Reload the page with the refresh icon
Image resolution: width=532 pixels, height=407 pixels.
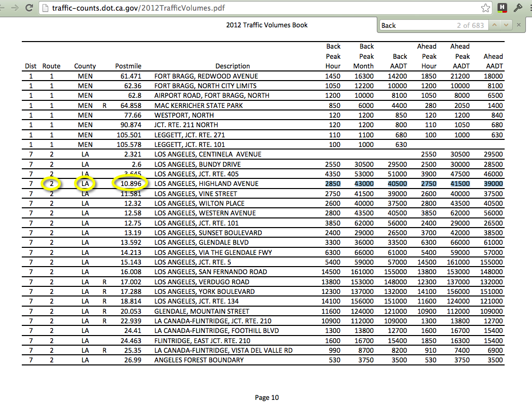(30, 8)
